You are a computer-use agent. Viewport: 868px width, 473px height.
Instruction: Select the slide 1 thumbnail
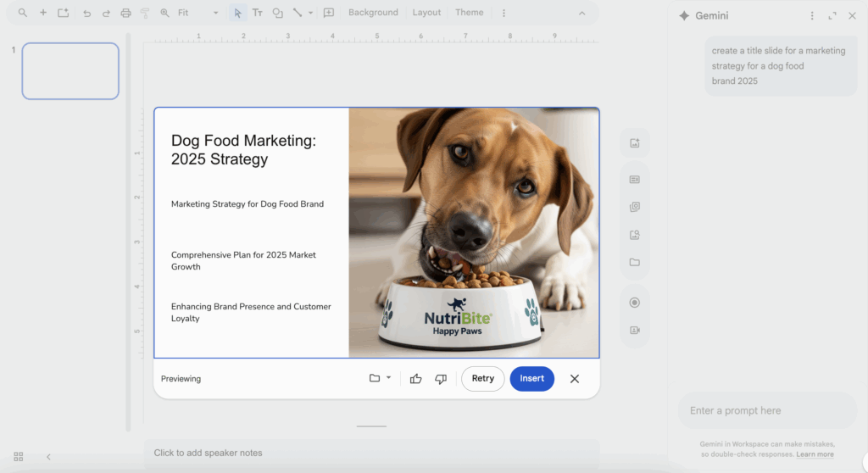[70, 71]
